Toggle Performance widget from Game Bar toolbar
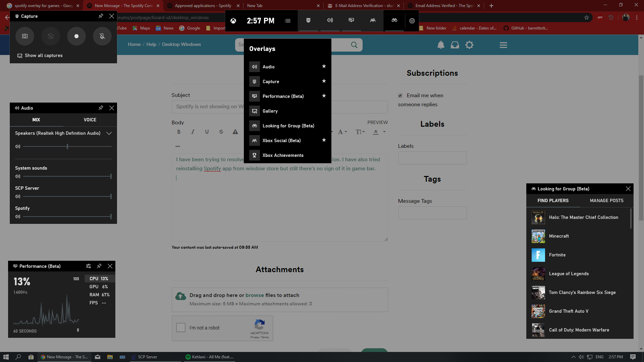 [x=352, y=20]
